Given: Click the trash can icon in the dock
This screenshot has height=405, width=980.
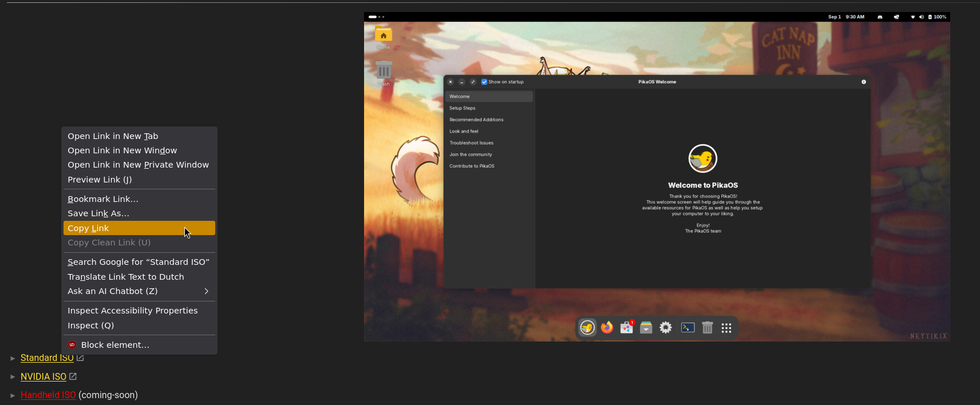Looking at the screenshot, I should point(708,328).
